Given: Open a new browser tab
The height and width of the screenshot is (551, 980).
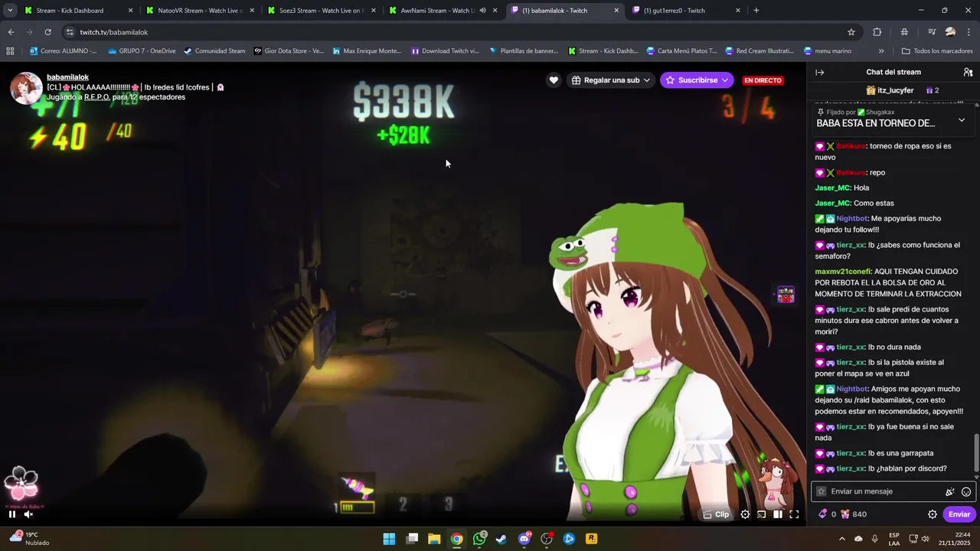Looking at the screenshot, I should (756, 11).
